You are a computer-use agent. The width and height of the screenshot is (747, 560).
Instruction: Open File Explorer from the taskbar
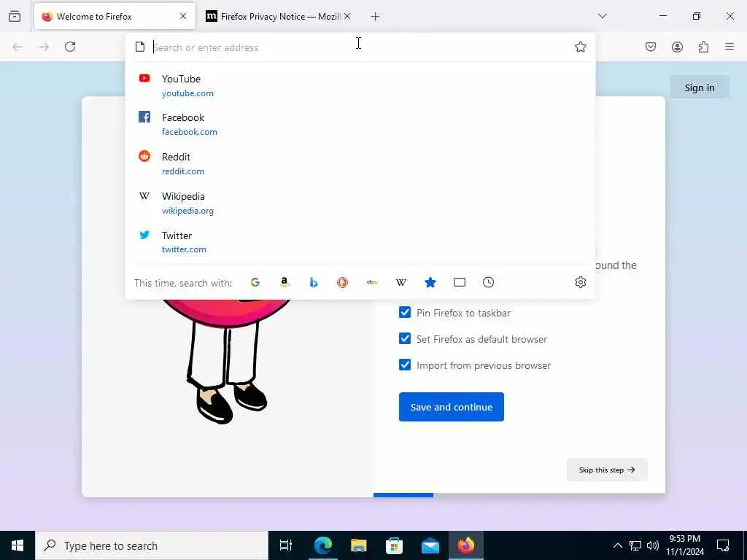point(359,545)
